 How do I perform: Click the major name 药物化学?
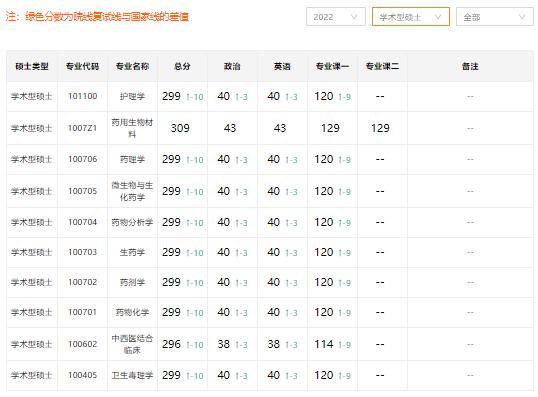click(132, 312)
